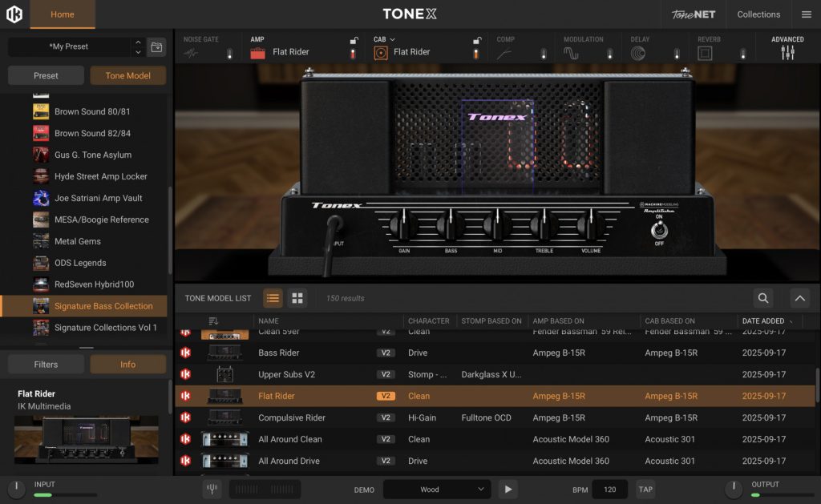Click the IK logo on Compulsive Rider row

(185, 417)
